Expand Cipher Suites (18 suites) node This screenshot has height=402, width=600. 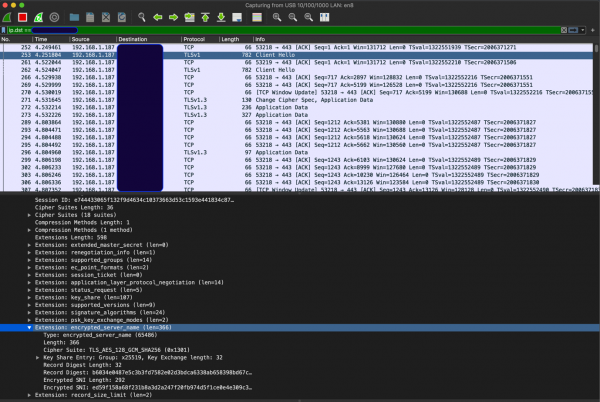pyautogui.click(x=29, y=215)
